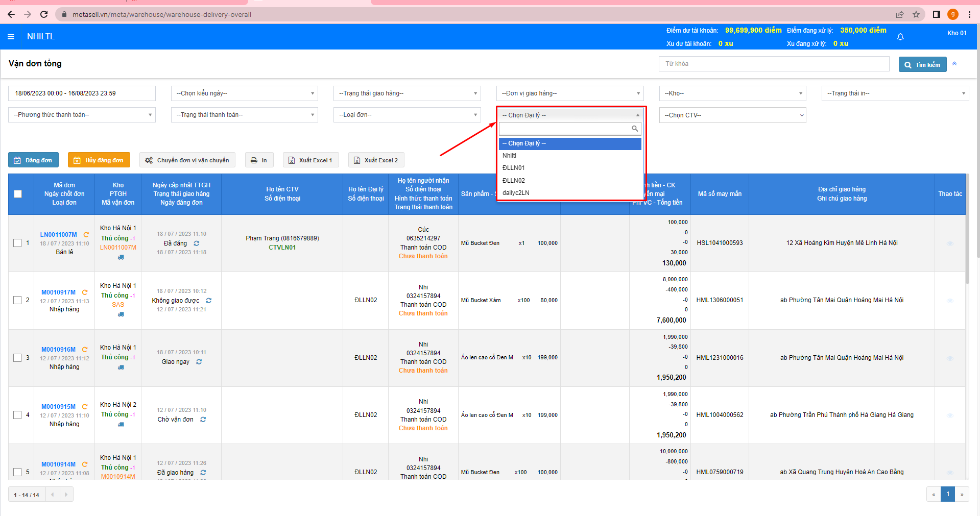Click the truck icon under SAS
The image size is (980, 516).
121,314
